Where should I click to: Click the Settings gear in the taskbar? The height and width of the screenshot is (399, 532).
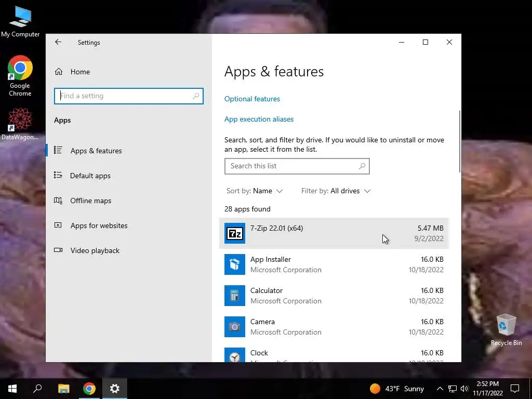point(115,389)
